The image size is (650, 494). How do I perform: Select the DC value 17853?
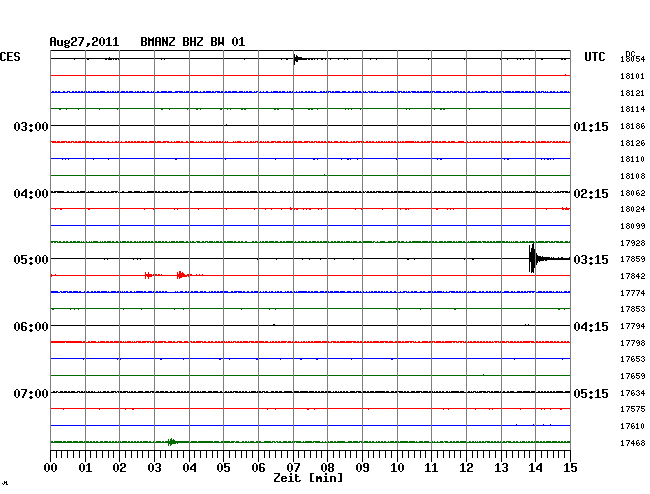pyautogui.click(x=633, y=309)
